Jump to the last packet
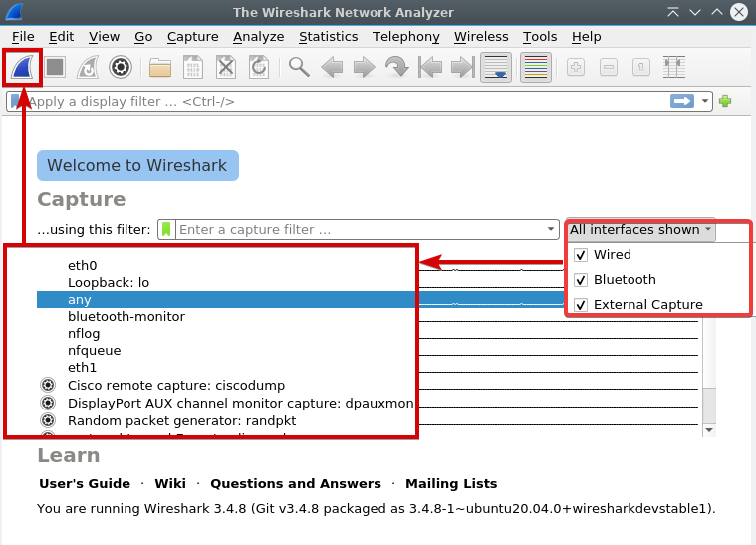 463,67
